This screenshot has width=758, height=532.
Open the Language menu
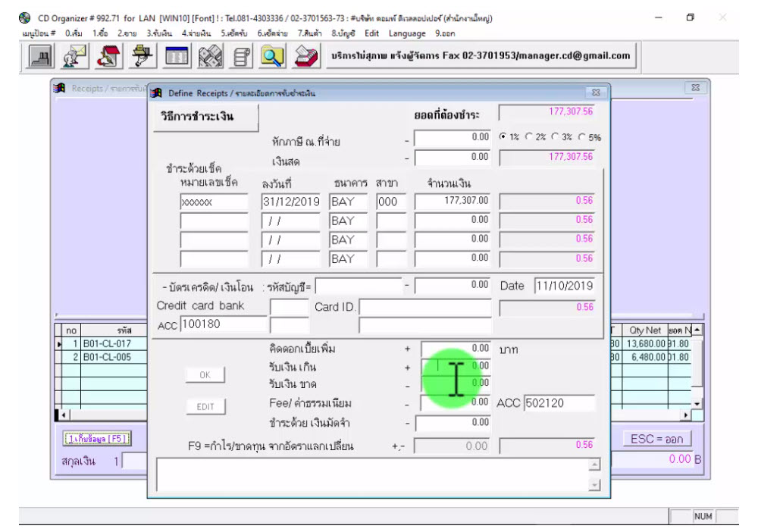(406, 33)
